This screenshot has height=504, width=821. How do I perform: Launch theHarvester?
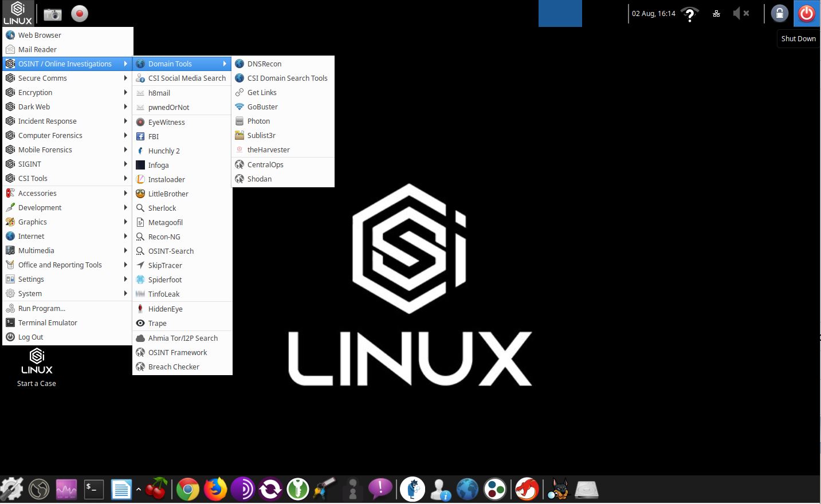pyautogui.click(x=283, y=149)
